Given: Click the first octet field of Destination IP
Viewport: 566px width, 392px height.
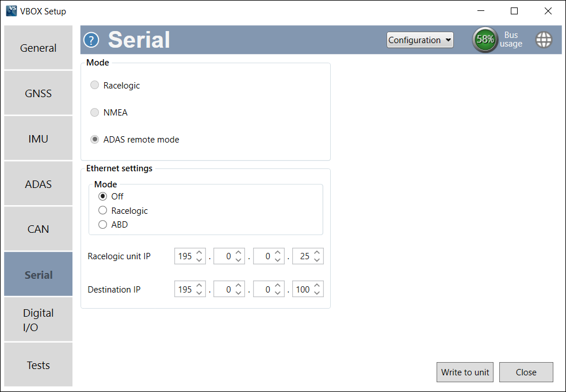Looking at the screenshot, I should point(186,289).
